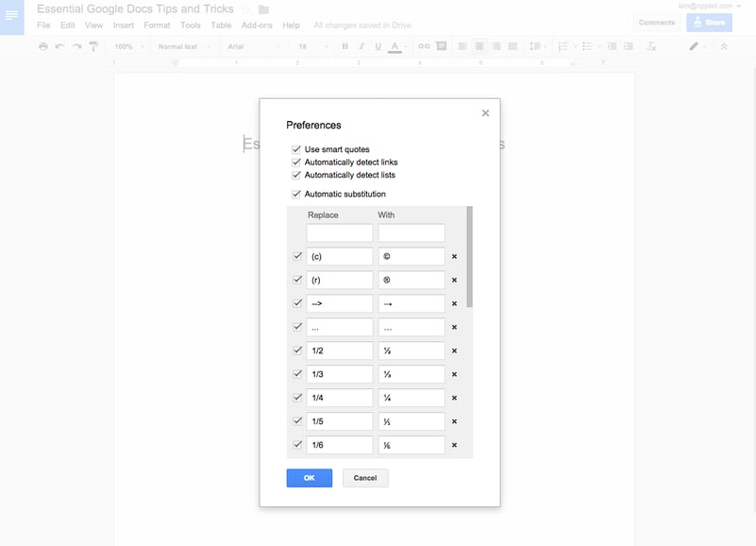Delete the (c) substitution row
Viewport: 756px width, 546px height.
pyautogui.click(x=454, y=256)
